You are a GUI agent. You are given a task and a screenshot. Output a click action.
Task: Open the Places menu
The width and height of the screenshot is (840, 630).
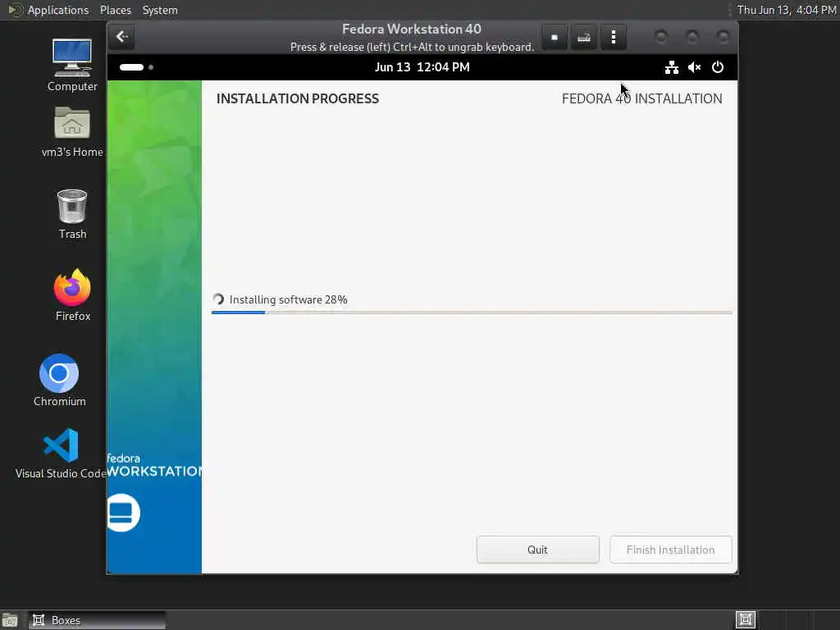pos(115,10)
